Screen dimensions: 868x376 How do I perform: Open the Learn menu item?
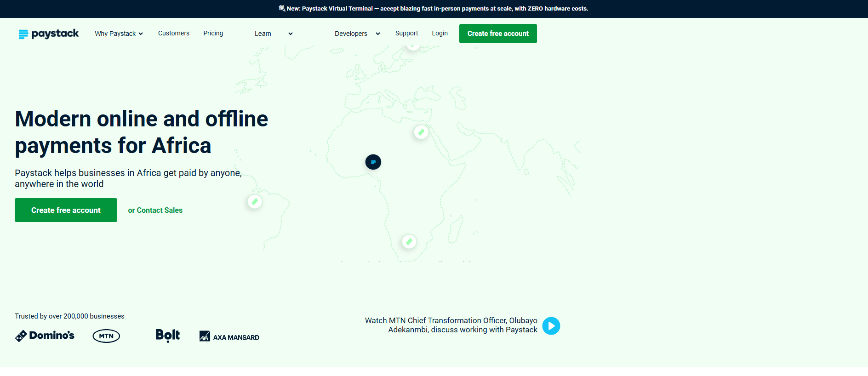[x=263, y=34]
